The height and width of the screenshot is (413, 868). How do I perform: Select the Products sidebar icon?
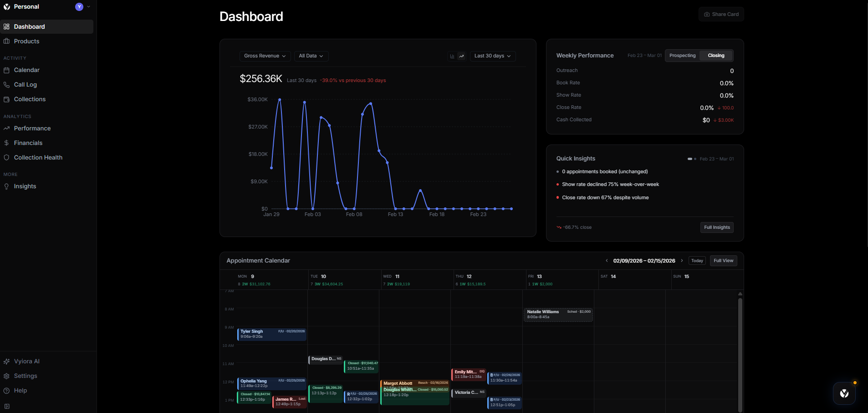click(7, 41)
